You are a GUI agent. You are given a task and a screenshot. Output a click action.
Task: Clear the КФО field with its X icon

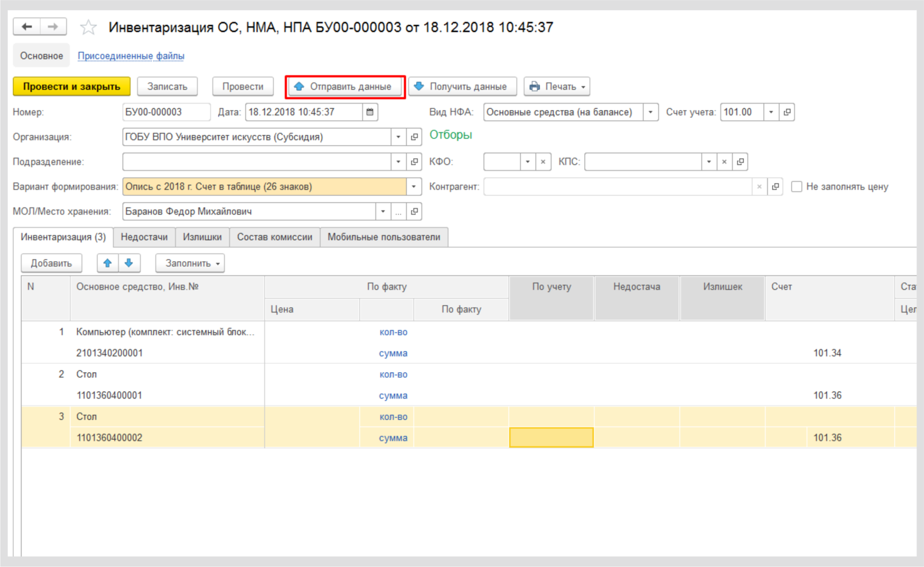coord(543,162)
